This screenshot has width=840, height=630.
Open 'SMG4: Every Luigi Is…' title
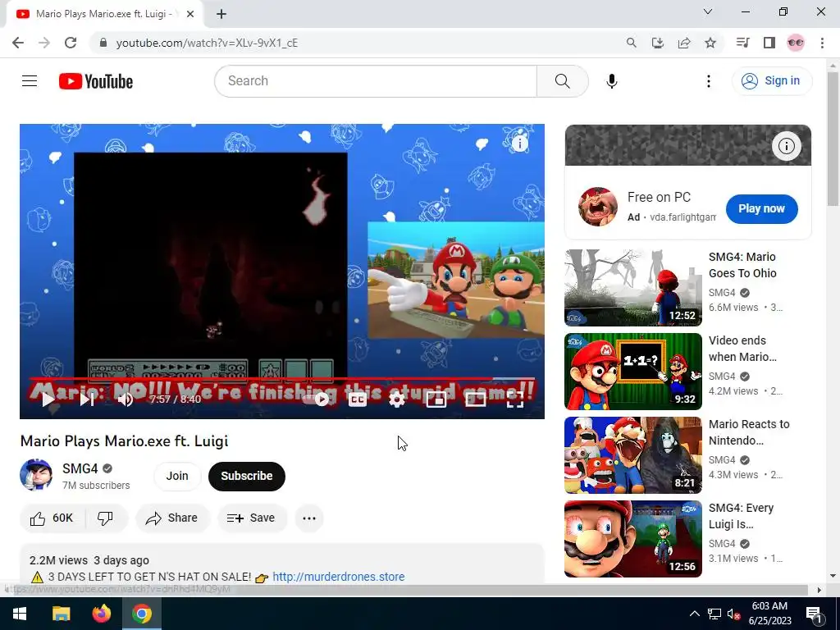pyautogui.click(x=741, y=516)
